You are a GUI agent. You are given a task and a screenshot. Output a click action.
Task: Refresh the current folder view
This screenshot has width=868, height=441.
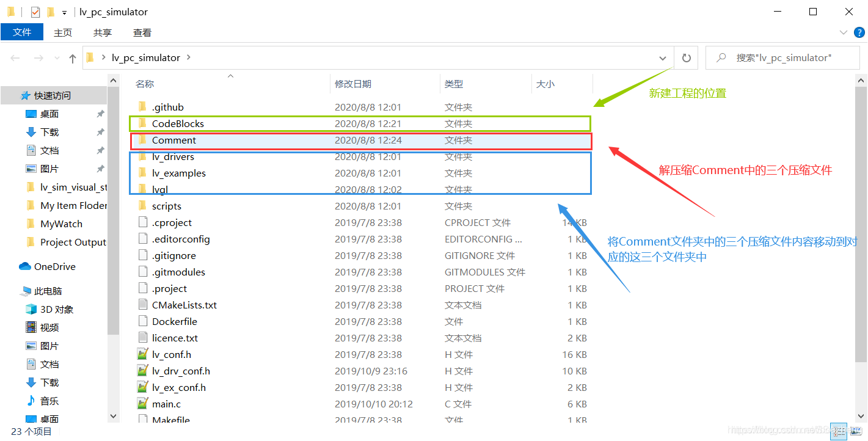tap(687, 58)
